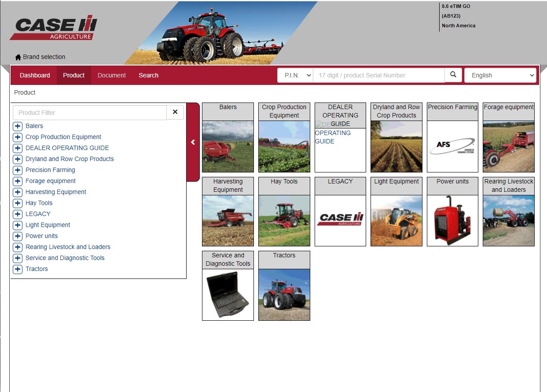The width and height of the screenshot is (547, 392).
Task: Click the home icon by Brand selection
Action: (18, 57)
